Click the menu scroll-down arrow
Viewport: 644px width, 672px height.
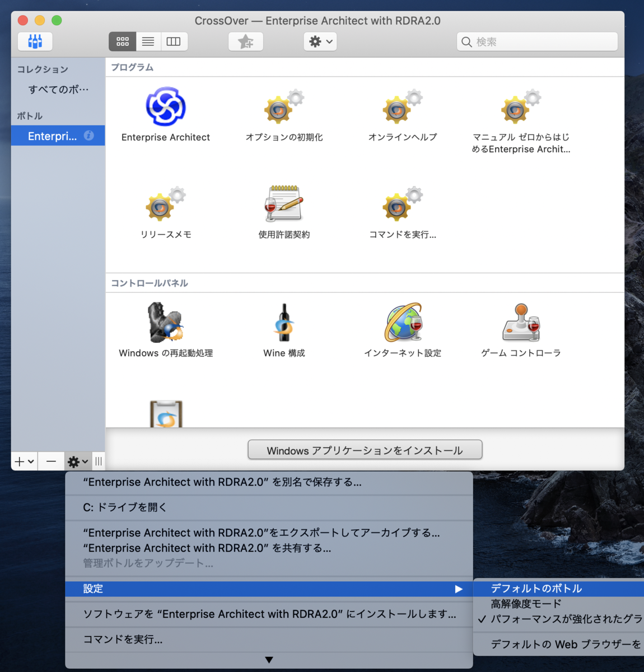[x=269, y=660]
